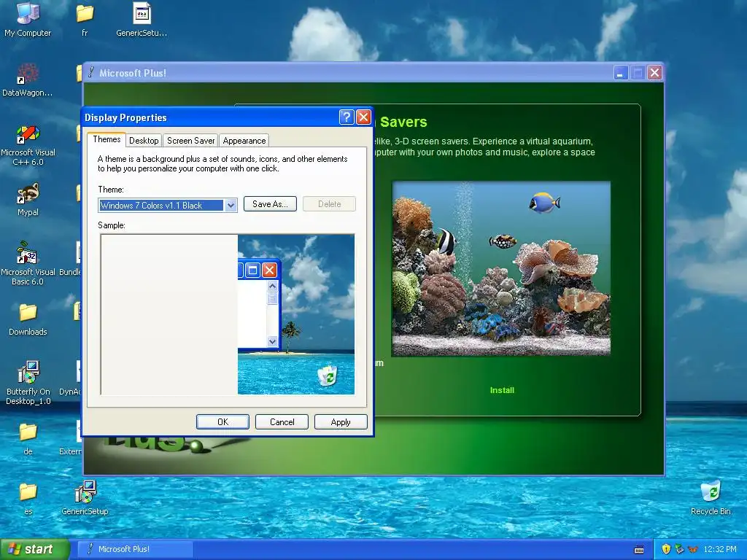
Task: Click the Butterfly On Desktop_1.0 installer icon
Action: pyautogui.click(x=28, y=383)
